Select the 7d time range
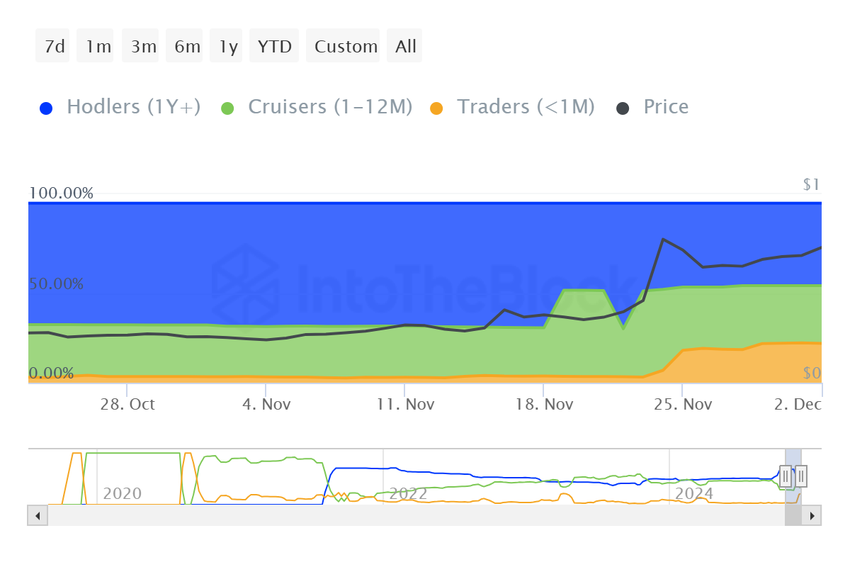 point(53,46)
